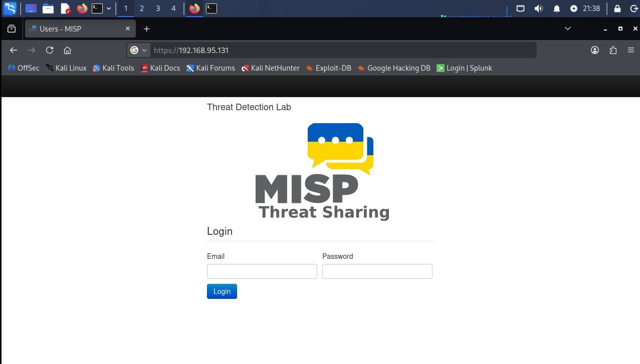Viewport: 640px width, 364px height.
Task: Open the Kali Docs bookmark
Action: [x=160, y=68]
